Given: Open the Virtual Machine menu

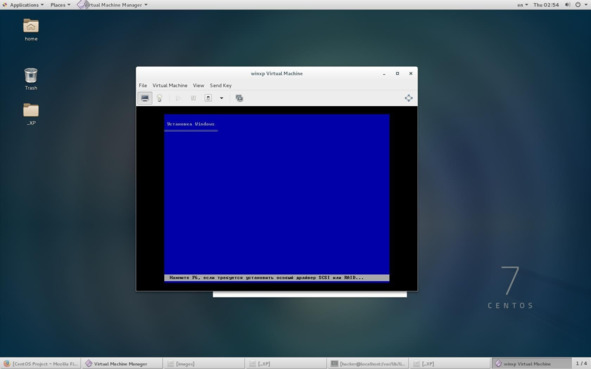Looking at the screenshot, I should [x=170, y=86].
